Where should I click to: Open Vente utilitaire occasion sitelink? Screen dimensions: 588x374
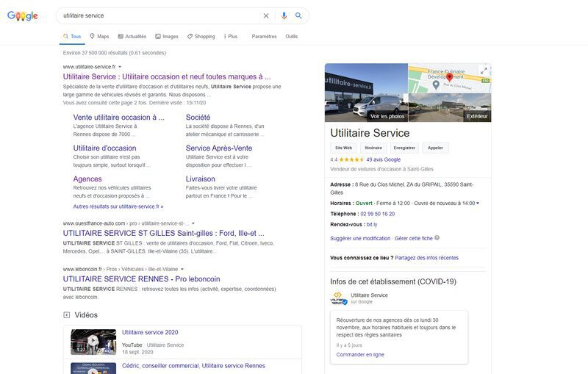pyautogui.click(x=119, y=118)
